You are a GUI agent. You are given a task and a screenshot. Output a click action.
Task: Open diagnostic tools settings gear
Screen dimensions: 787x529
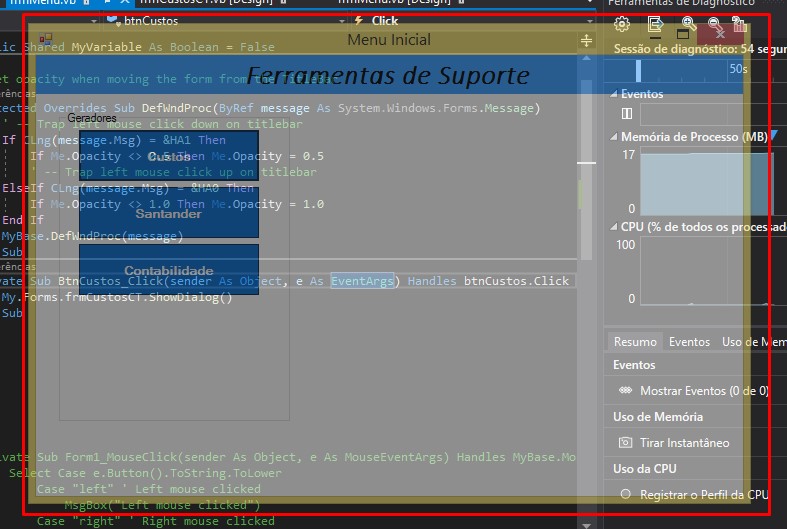622,24
